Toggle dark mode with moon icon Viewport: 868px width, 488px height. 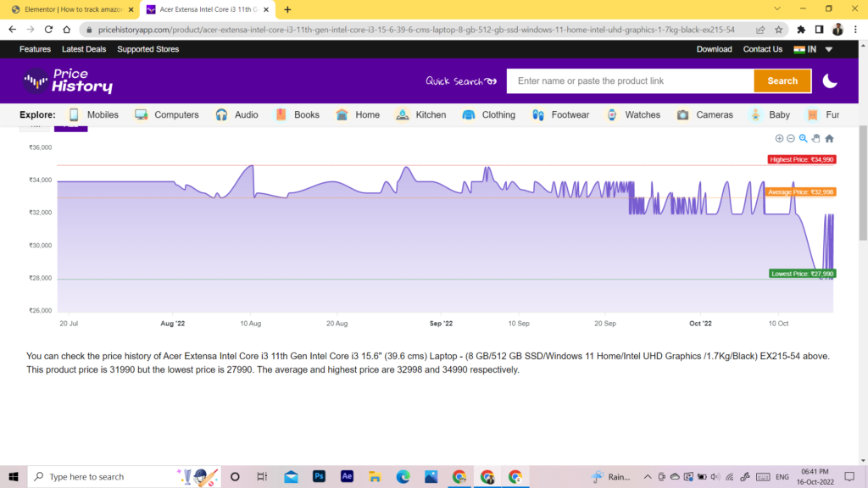[x=830, y=80]
